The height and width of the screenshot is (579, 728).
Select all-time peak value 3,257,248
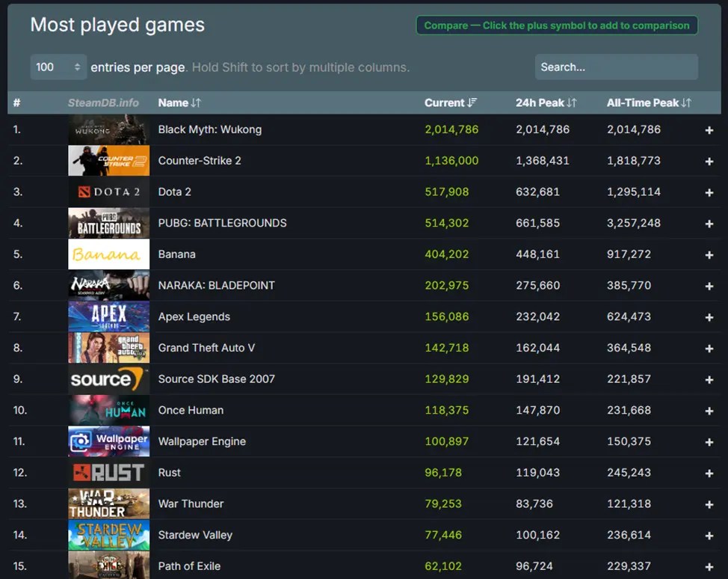[x=634, y=223]
